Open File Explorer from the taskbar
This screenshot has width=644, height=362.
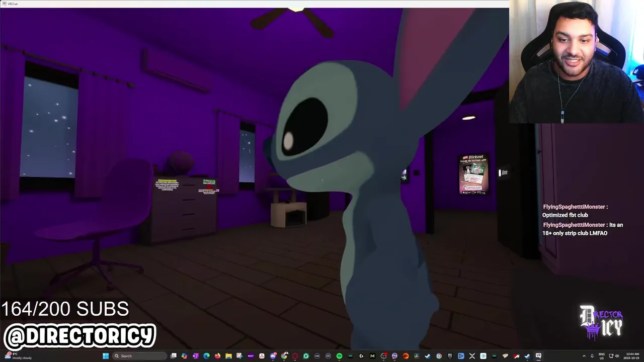tap(228, 356)
